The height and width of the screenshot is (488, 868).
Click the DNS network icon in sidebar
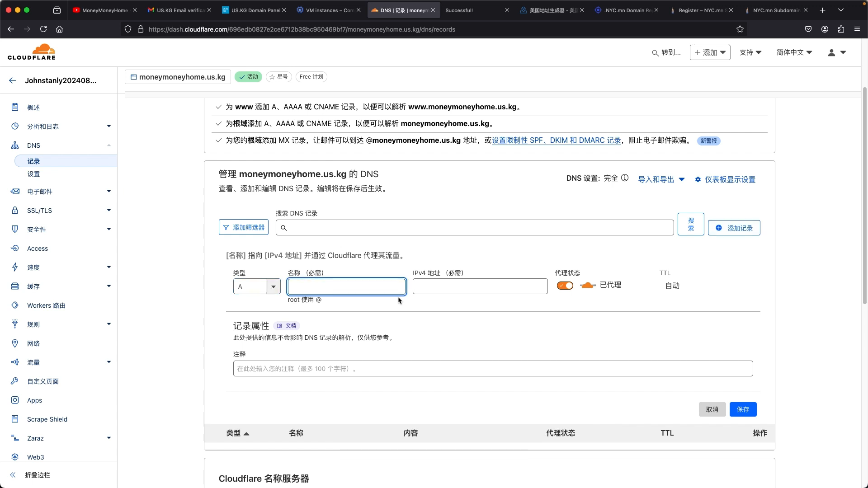tap(15, 145)
